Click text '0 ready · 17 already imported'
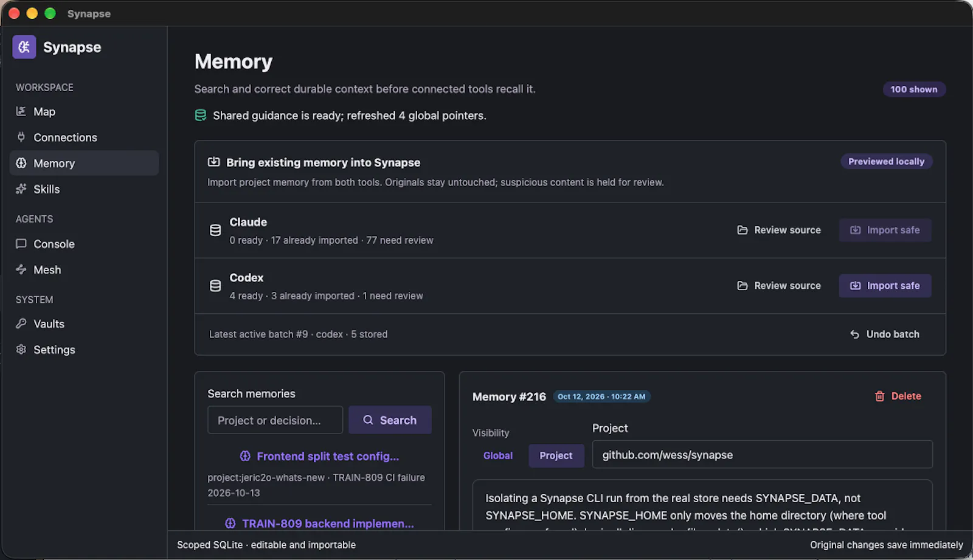The image size is (973, 560). (x=294, y=240)
